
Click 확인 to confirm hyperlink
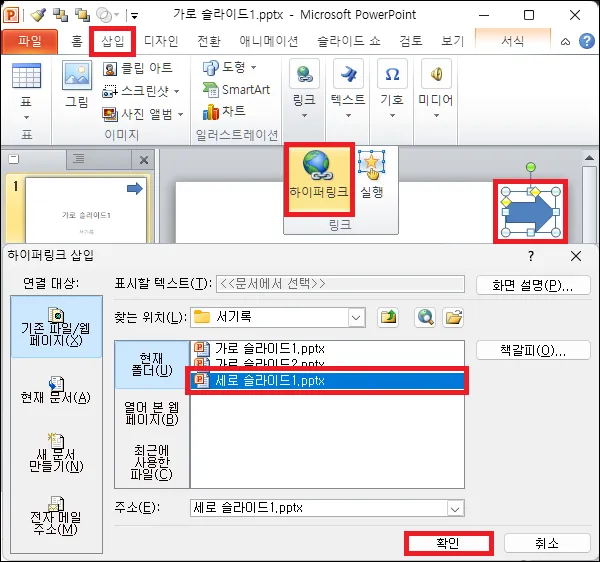click(x=448, y=543)
